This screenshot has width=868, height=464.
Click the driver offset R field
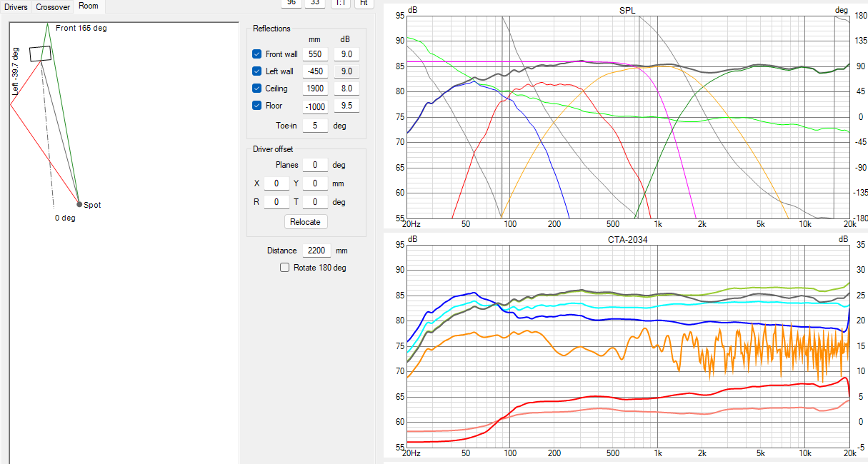tap(276, 202)
